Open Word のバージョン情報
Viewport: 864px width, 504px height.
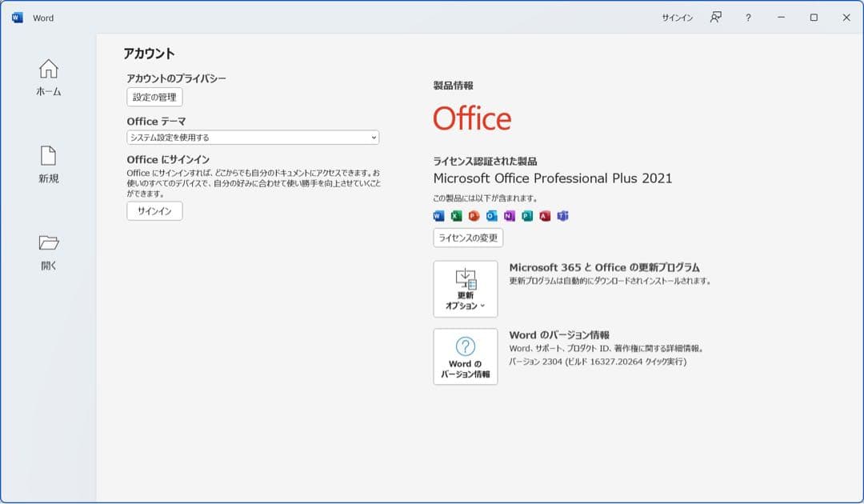(466, 357)
